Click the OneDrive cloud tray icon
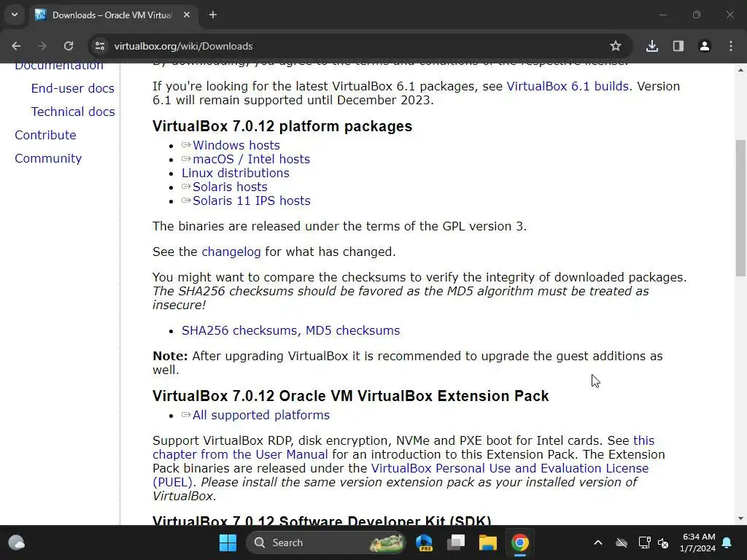 622,542
